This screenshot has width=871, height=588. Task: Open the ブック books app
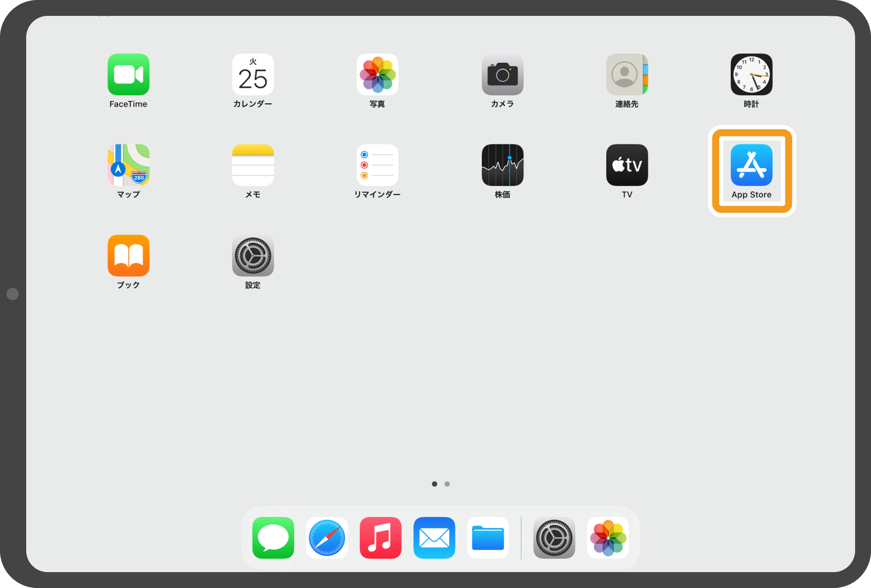pos(128,256)
